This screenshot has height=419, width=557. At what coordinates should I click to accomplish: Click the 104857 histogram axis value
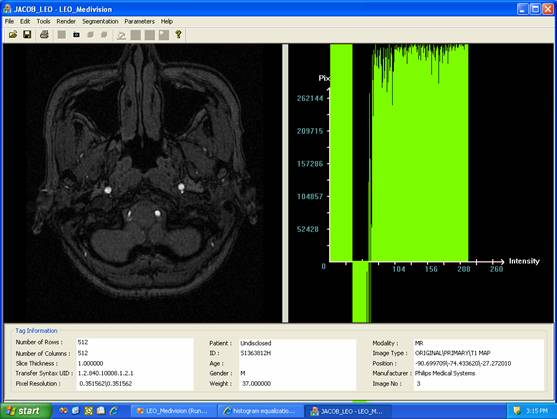(x=310, y=196)
